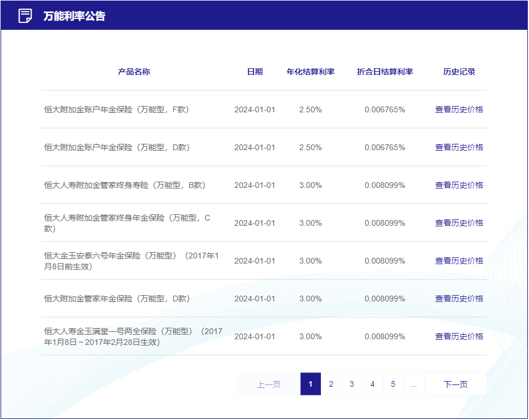529x420 pixels.
Task: Click date 2024-01-01 in 金管家年金保险 D款 row
Action: [x=254, y=298]
